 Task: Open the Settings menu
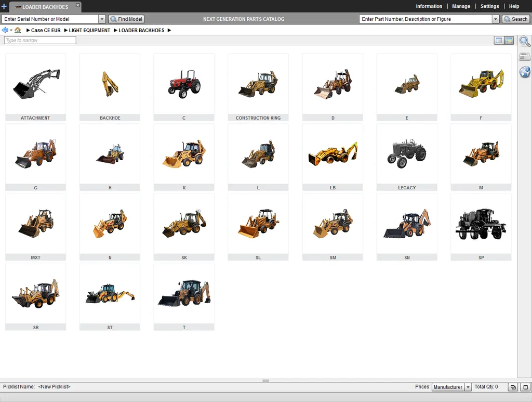[489, 6]
